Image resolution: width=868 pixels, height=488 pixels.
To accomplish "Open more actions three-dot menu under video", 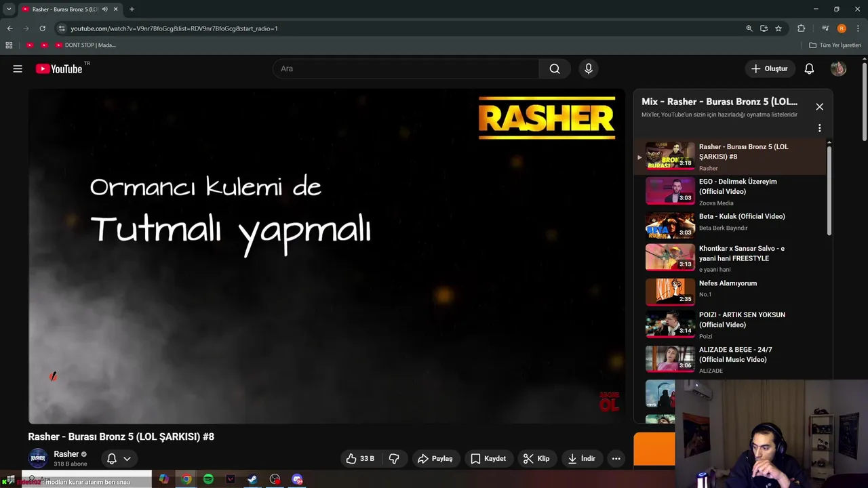I will [616, 459].
